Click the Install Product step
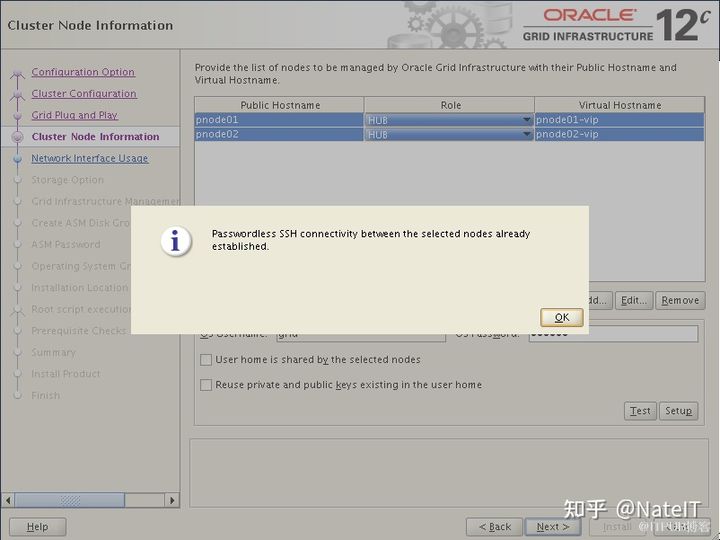Screen dimensions: 720x540 (66, 374)
